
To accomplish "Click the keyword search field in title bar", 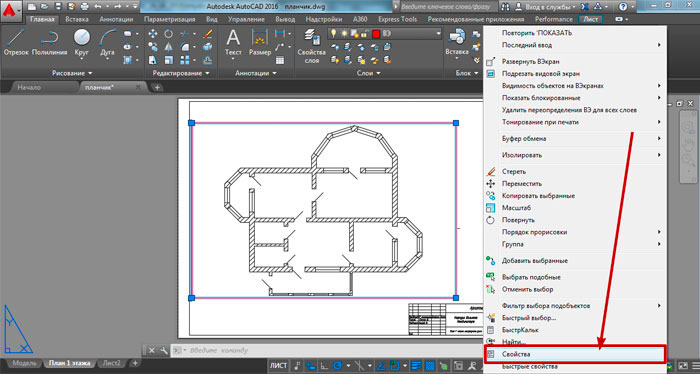I will coord(448,7).
